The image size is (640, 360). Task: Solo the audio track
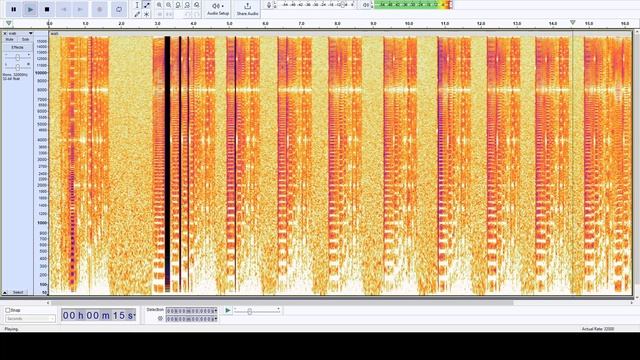click(x=25, y=40)
